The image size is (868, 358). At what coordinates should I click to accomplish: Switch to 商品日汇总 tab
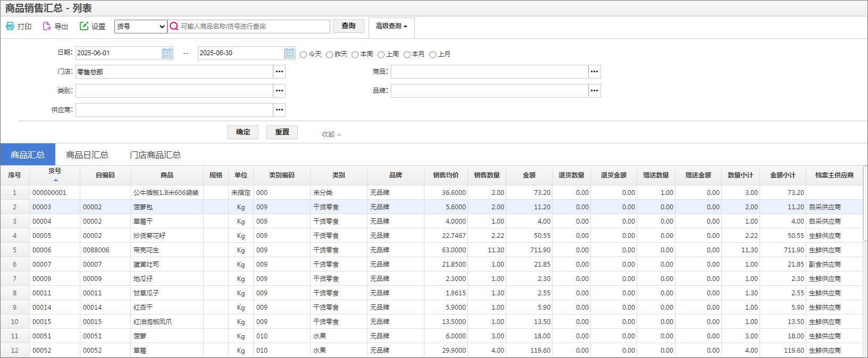point(87,155)
